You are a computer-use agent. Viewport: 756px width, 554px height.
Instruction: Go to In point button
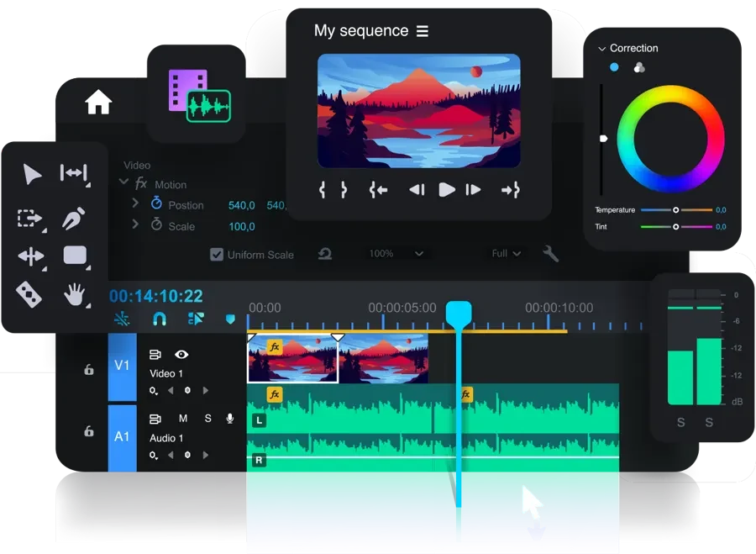[379, 190]
